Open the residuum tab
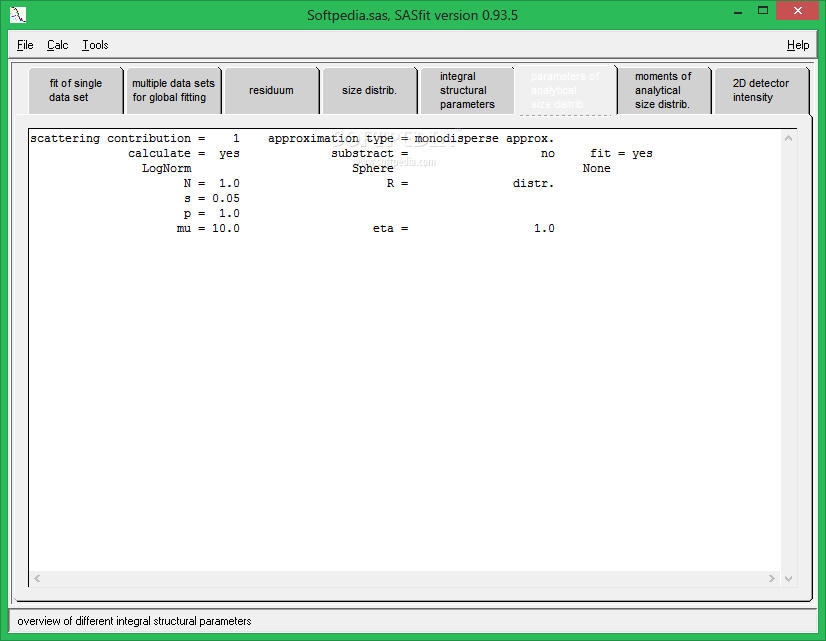 [x=271, y=90]
